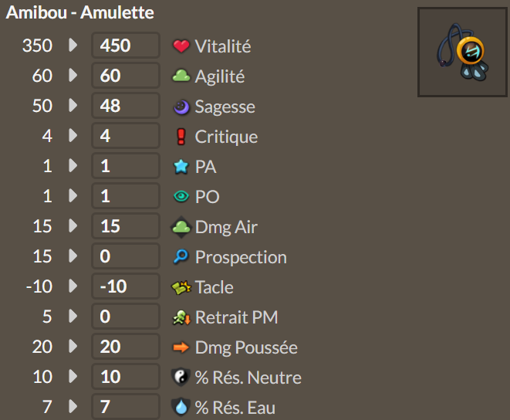The width and height of the screenshot is (510, 420).
Task: Click the arrow beside Prospection's 15 value
Action: 73,256
